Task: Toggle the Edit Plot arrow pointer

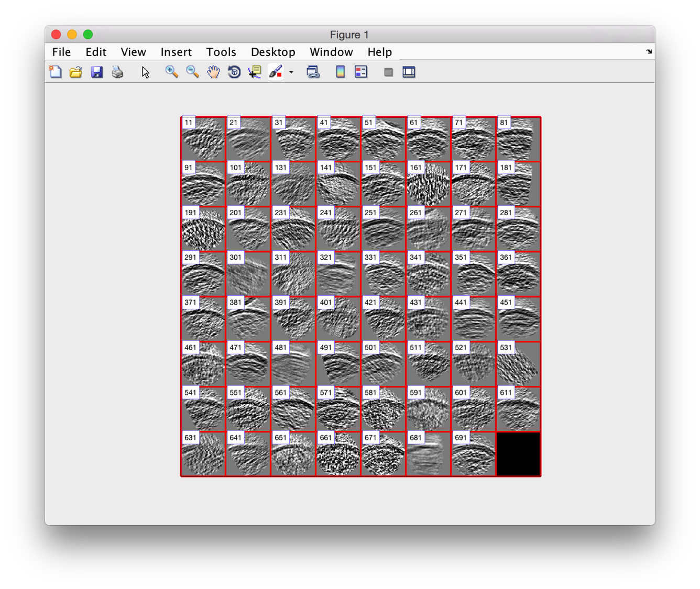Action: 146,72
